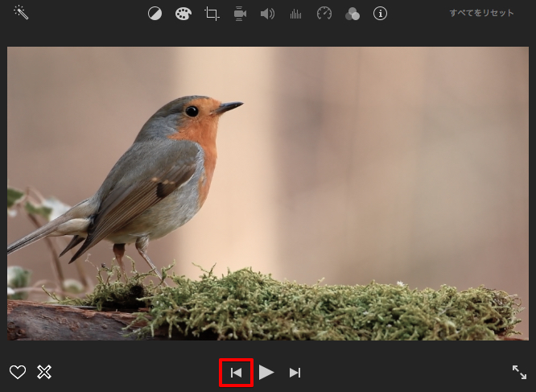Open the volume speaker settings
Screen dimensions: 536x392
[267, 14]
